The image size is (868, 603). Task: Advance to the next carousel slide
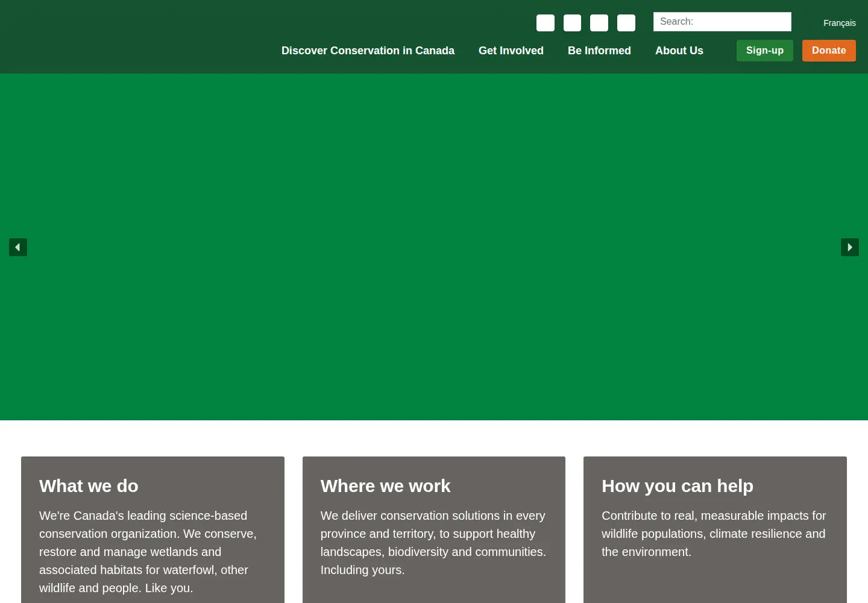850,247
